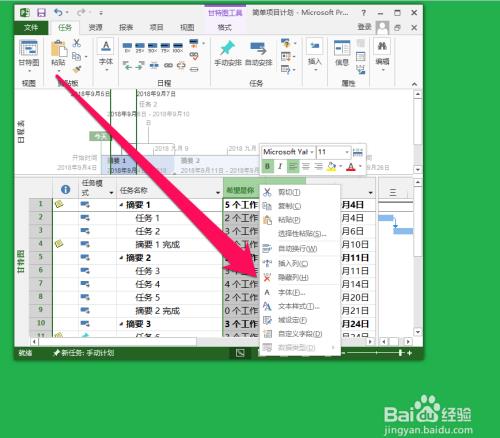Click the Format Painter brush icon
Viewport: 500px width, 438px height.
(77, 69)
